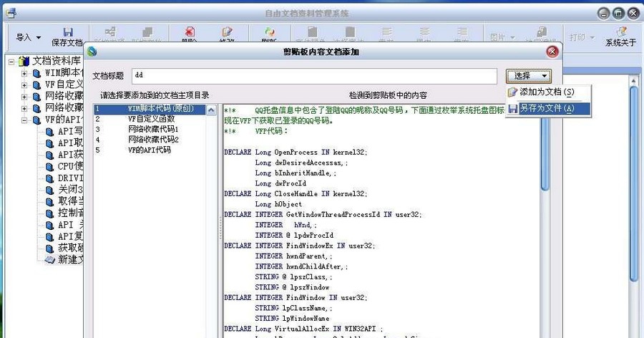Click the 系统关于 toolbar icon
This screenshot has width=644, height=338.
[621, 32]
